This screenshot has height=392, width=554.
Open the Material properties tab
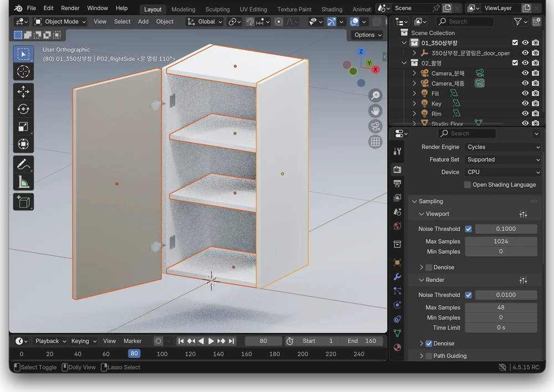397,348
